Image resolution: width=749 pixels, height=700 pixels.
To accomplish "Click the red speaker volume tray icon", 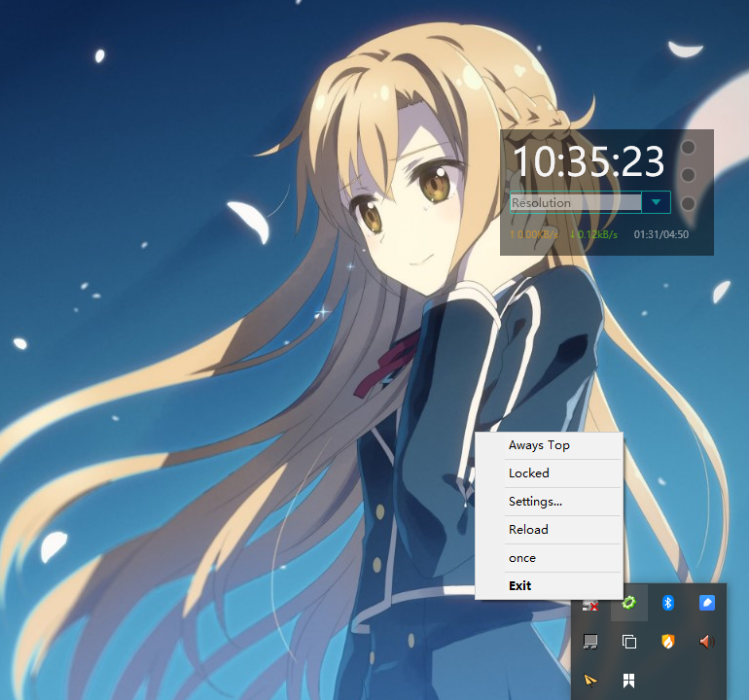I will click(707, 642).
